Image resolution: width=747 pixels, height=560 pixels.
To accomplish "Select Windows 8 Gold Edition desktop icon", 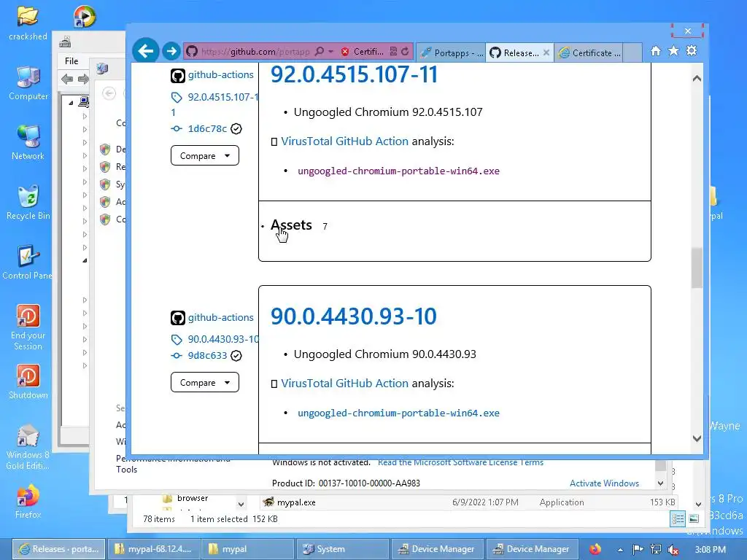I will click(x=28, y=447).
